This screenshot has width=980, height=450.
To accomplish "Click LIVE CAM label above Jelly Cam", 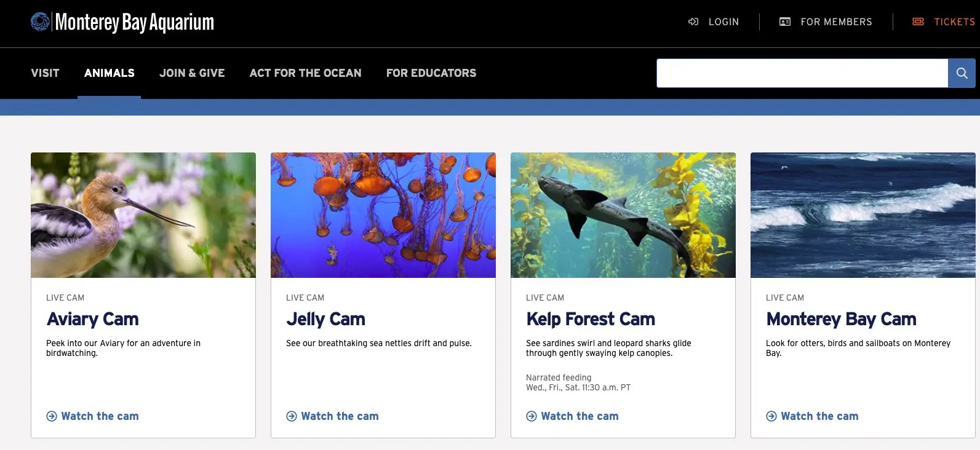I will [305, 298].
